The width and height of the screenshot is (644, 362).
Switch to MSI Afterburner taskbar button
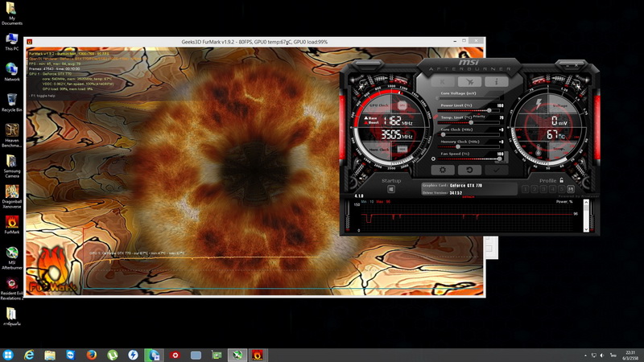click(237, 355)
